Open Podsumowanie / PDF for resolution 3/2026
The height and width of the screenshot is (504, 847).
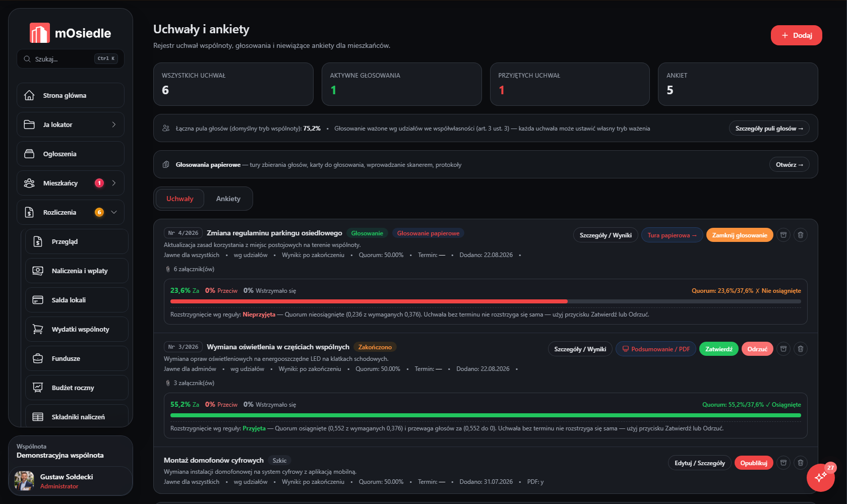[656, 349]
